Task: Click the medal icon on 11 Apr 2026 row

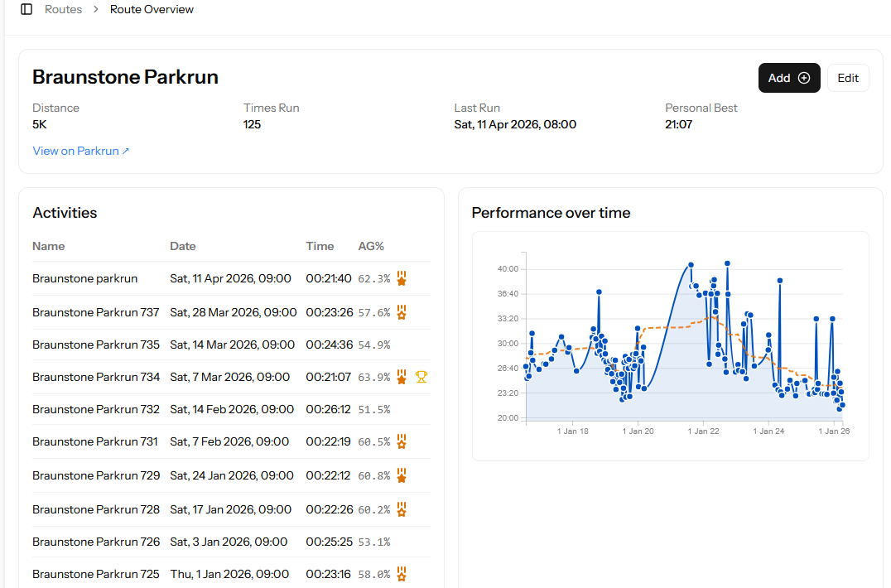Action: [402, 279]
